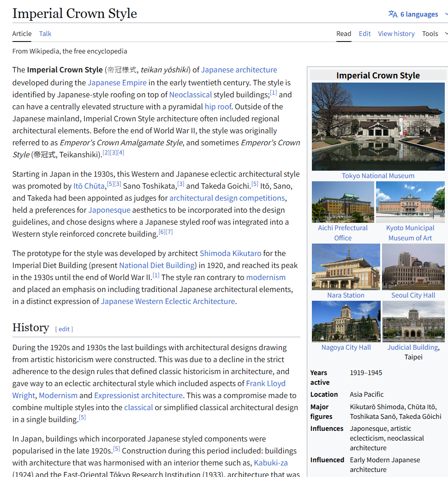
Task: Select the Article tab
Action: click(x=22, y=34)
